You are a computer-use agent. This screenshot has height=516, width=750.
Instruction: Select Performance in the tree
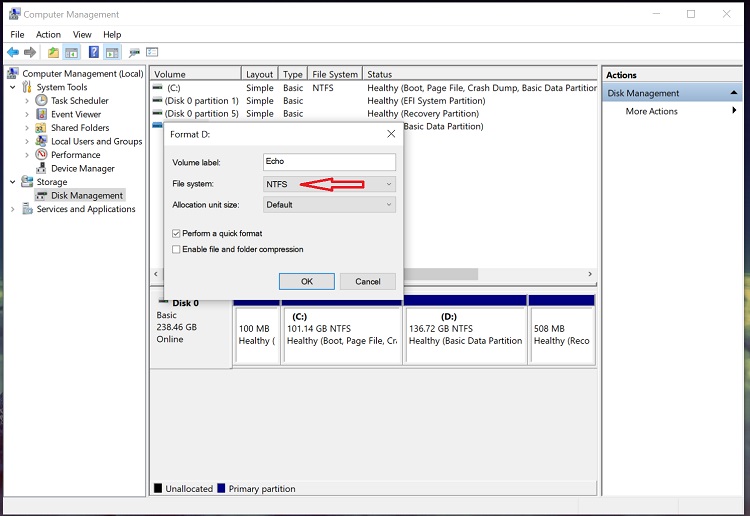tap(75, 155)
